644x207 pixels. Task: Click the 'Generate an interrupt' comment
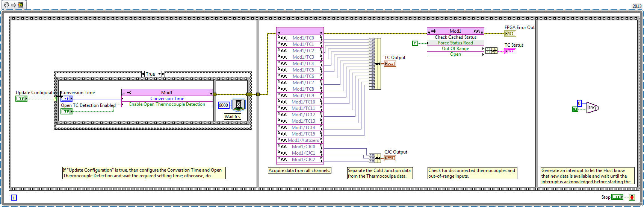pos(588,176)
